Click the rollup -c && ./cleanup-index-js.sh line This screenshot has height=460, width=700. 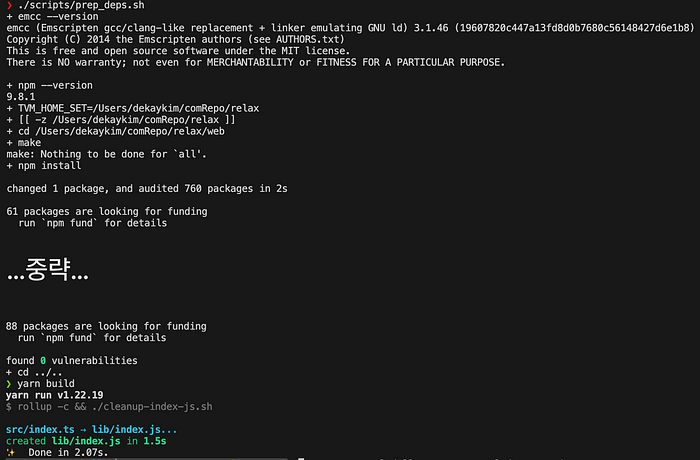[x=109, y=406]
